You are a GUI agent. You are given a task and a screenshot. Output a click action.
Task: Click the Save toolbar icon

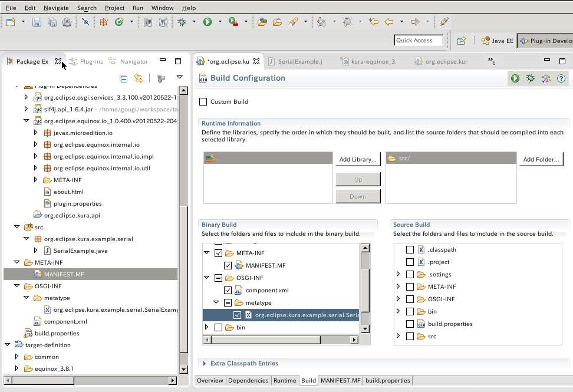(37, 22)
